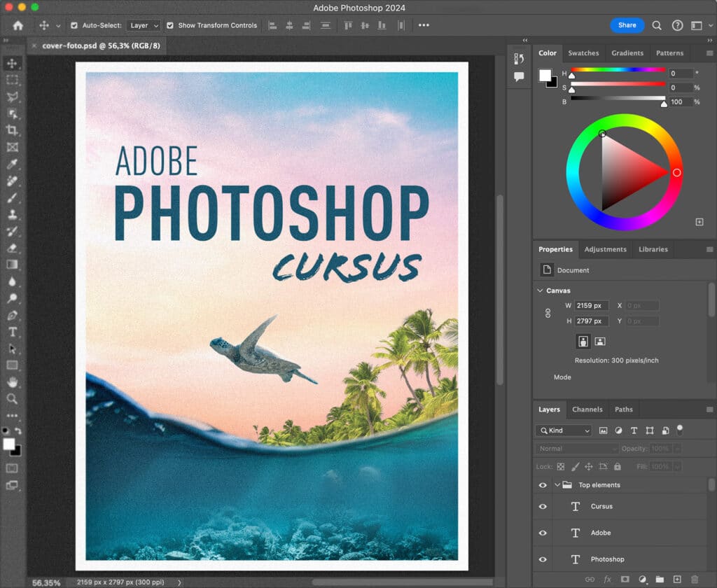
Task: Hide the Adobe text layer
Action: tap(543, 533)
